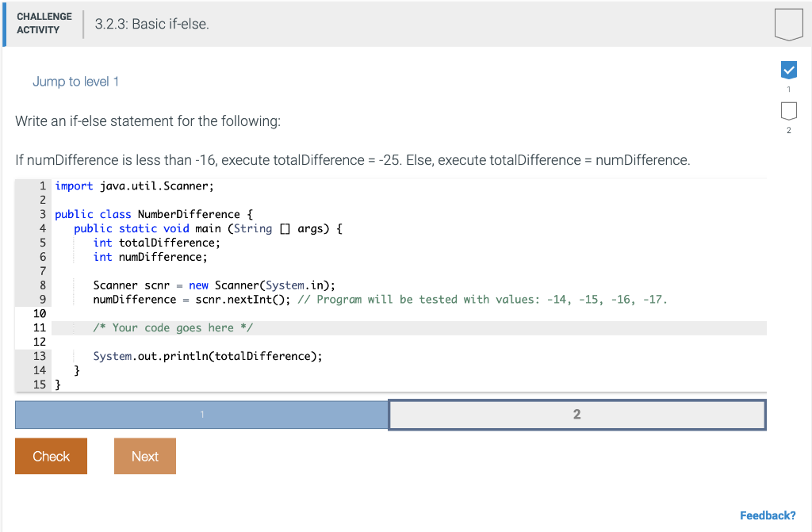The image size is (812, 532).
Task: Click the CHALLENGE ACTIVITY label icon area
Action: coord(44,24)
